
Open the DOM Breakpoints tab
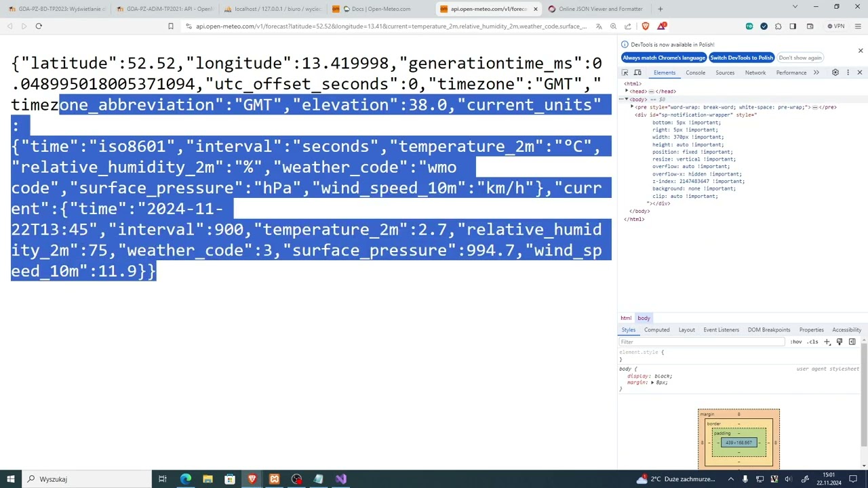769,330
